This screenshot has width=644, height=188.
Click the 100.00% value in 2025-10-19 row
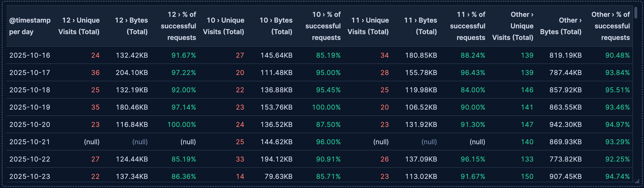326,107
